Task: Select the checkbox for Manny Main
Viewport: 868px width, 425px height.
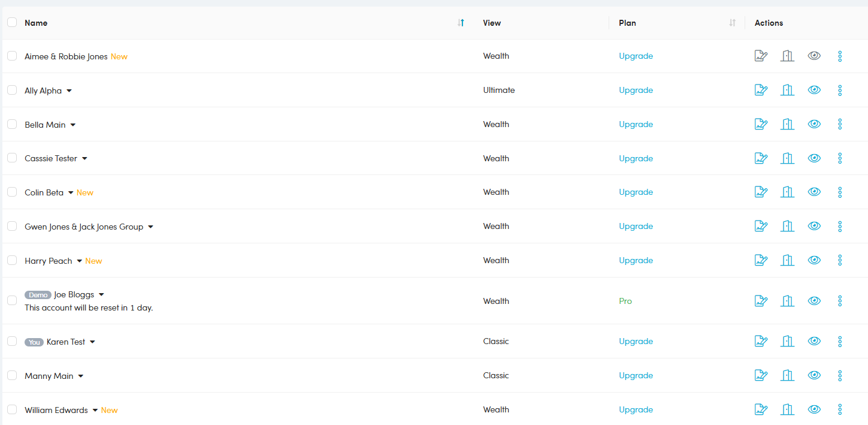Action: 12,375
